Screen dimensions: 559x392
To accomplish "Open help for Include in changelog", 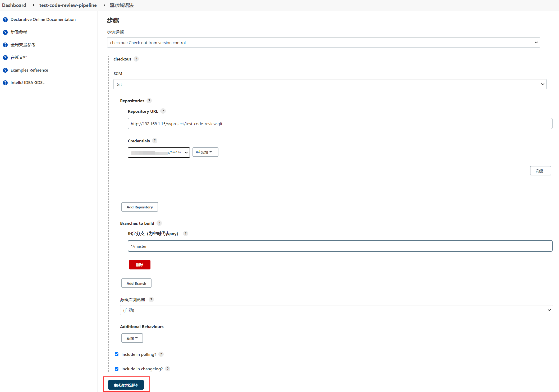I will [168, 369].
